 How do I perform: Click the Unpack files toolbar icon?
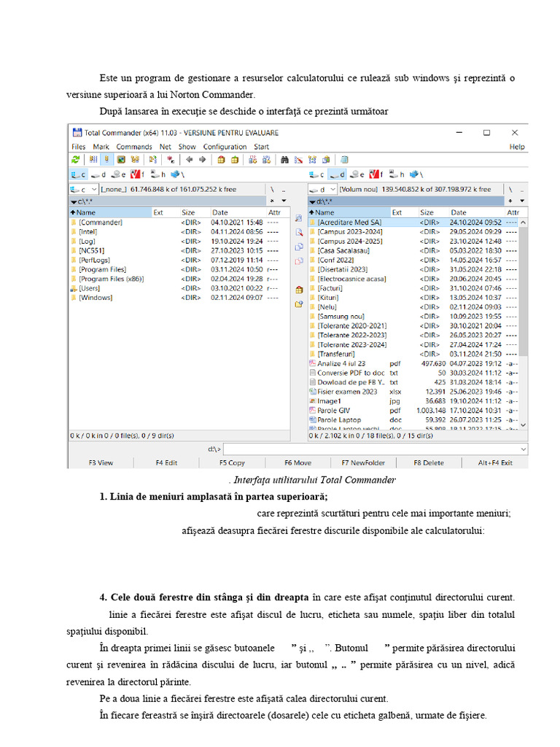pos(235,160)
